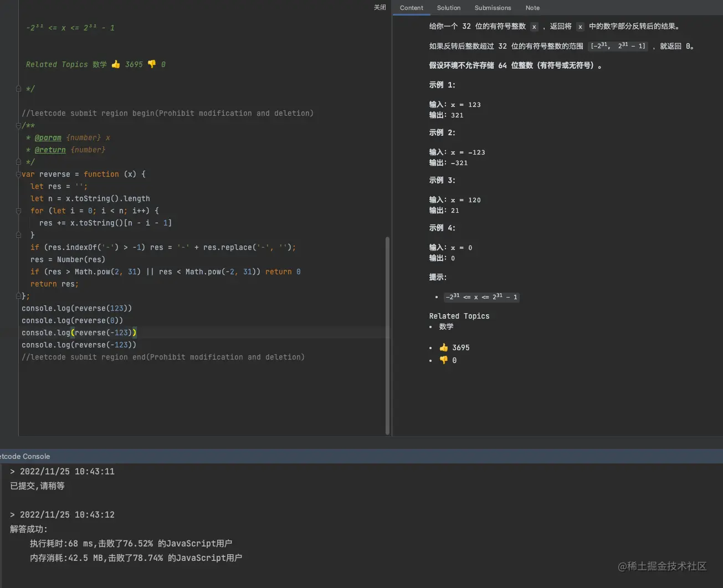Click the 'Related Topics' heading in Content panel
The width and height of the screenshot is (723, 588).
459,316
